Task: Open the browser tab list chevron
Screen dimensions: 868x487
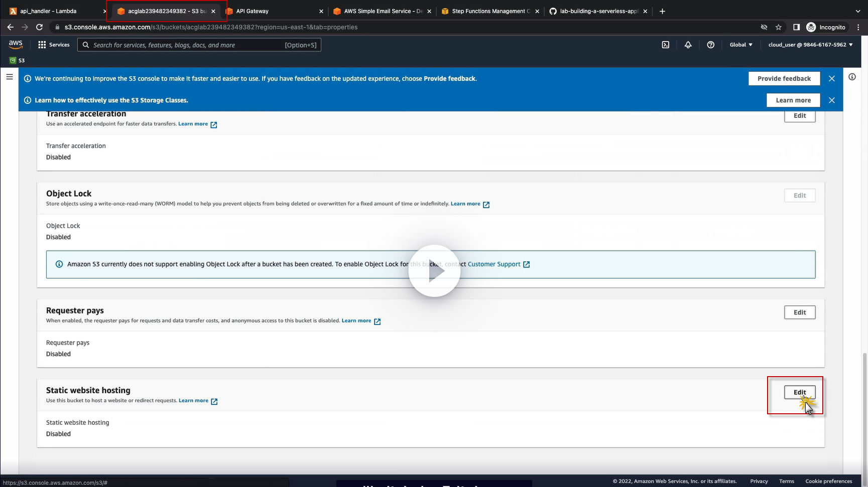Action: [857, 11]
